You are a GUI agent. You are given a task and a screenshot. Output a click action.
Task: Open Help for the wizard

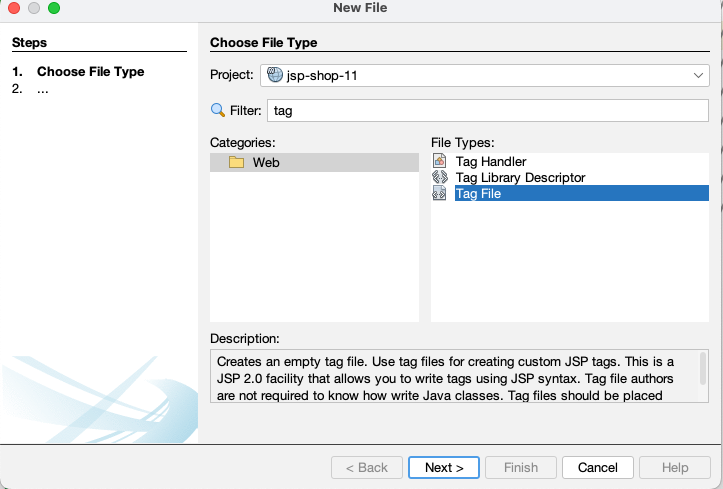[x=675, y=467]
